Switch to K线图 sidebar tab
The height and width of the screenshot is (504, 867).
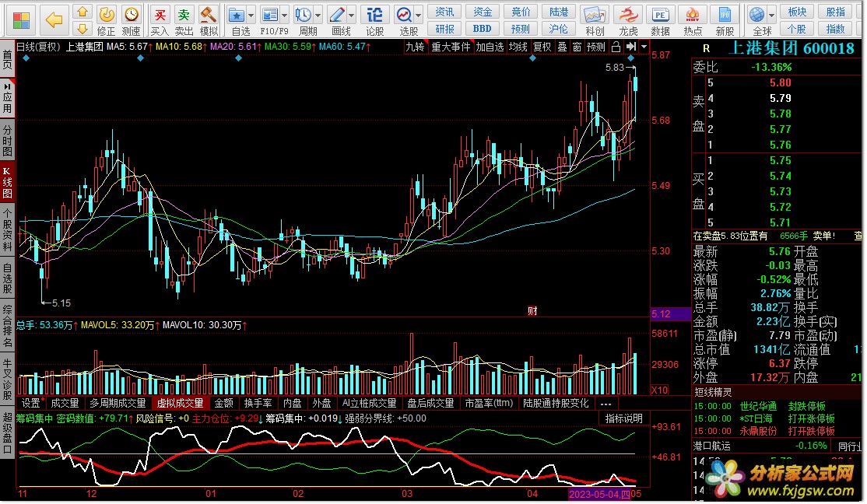pos(7,182)
